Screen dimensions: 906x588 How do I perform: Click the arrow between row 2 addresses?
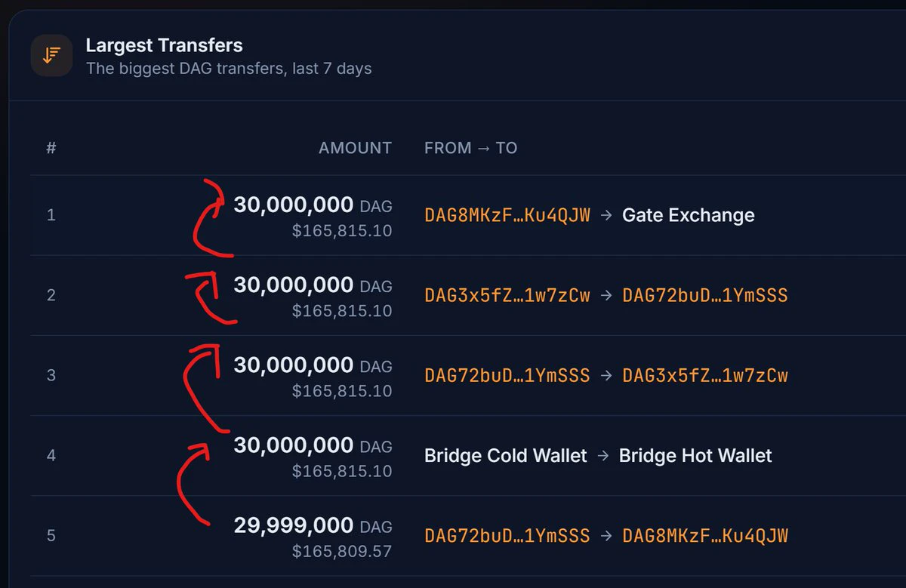(x=606, y=295)
